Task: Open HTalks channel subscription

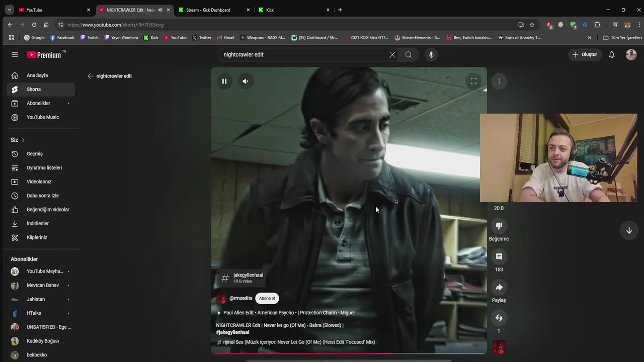Action: (x=40, y=313)
